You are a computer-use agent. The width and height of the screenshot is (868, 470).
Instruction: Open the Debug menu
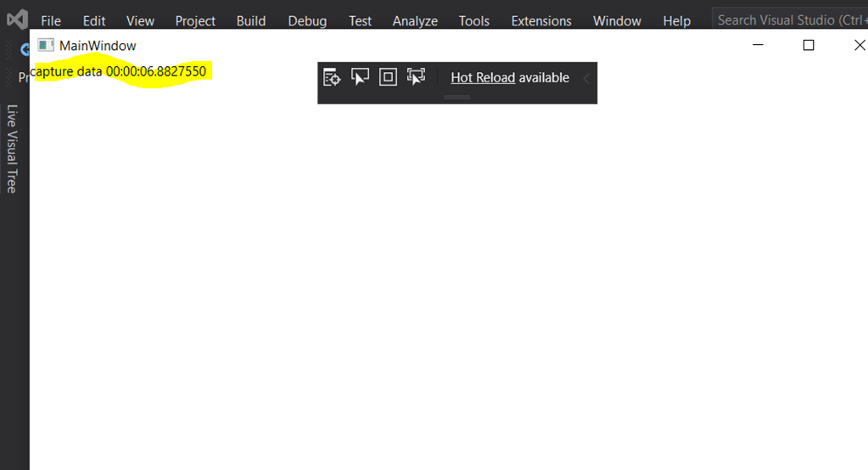point(307,20)
